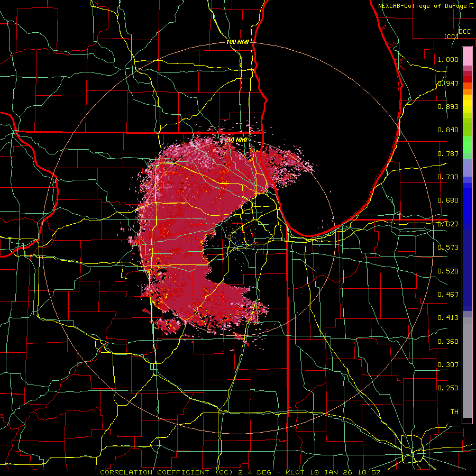The image size is (476, 476).
Task: Select the 0.520 legend value
Action: (x=448, y=271)
